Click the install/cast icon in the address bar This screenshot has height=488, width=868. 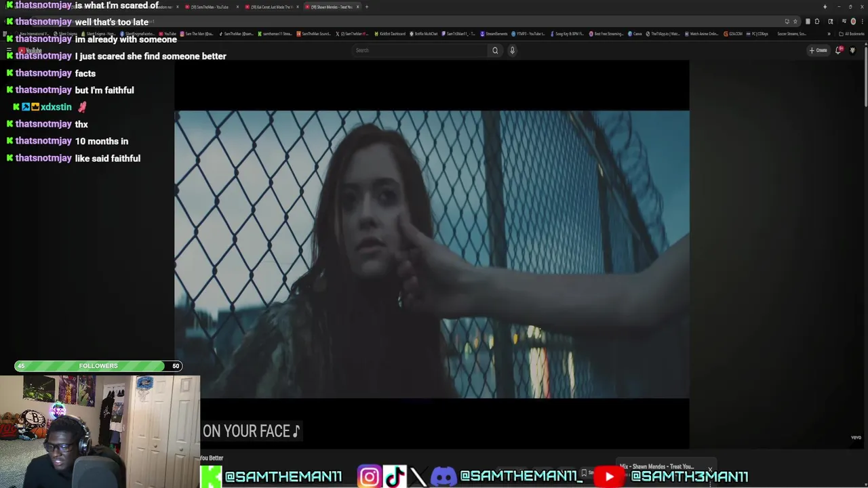point(787,22)
